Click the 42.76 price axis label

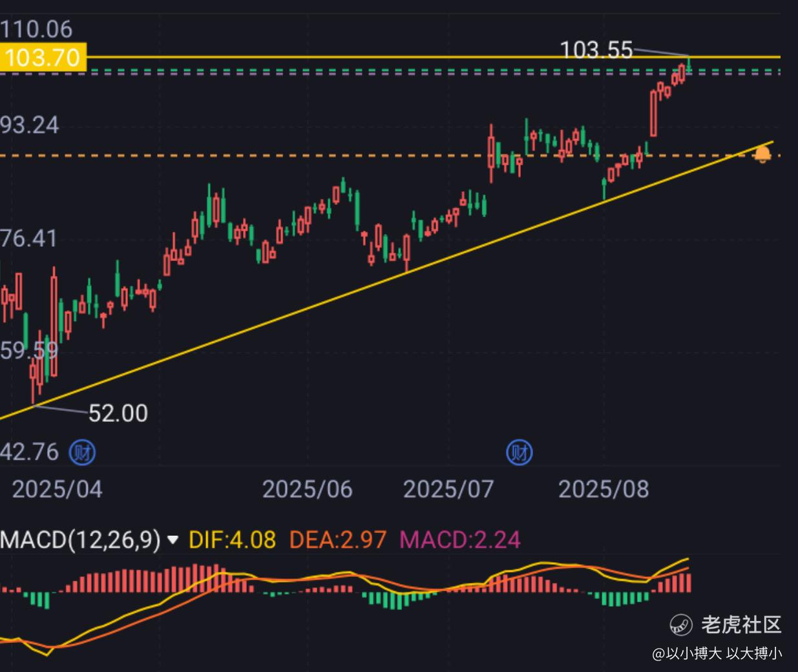(x=30, y=452)
